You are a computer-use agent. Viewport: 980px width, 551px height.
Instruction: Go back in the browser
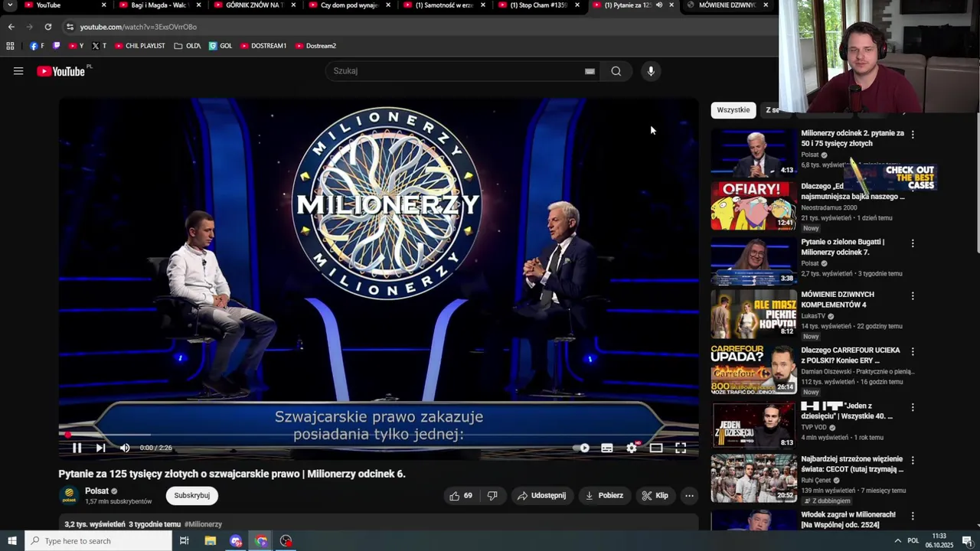tap(11, 27)
